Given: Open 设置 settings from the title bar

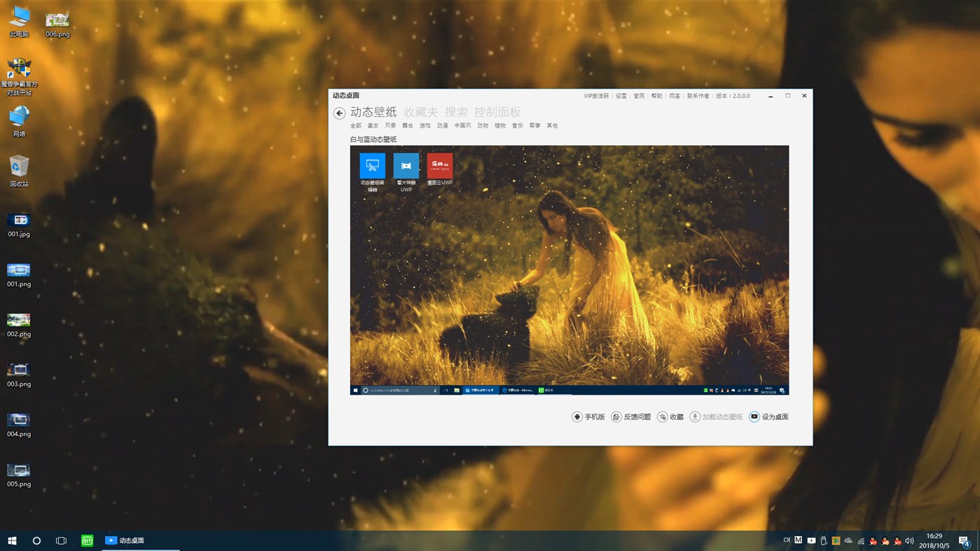Looking at the screenshot, I should (x=621, y=95).
